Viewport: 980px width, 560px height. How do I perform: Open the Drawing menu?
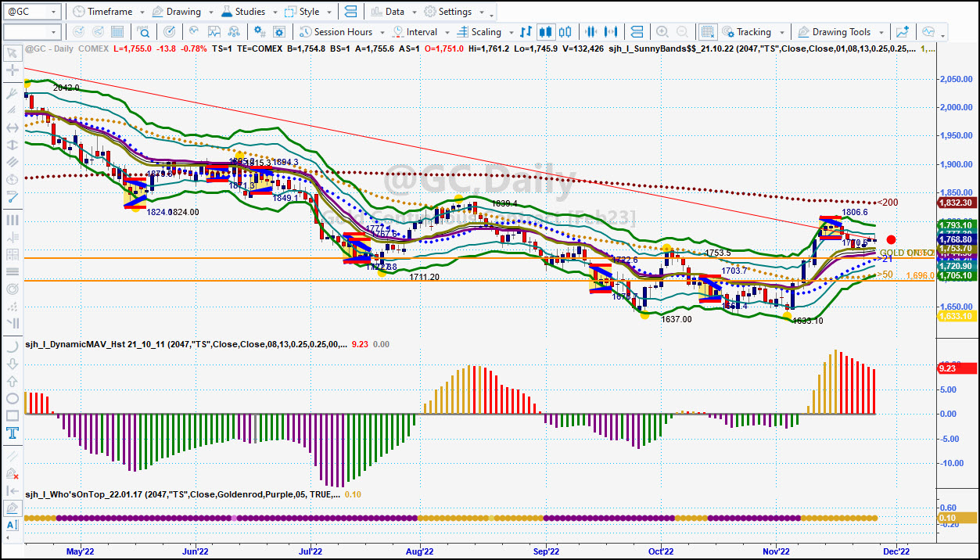[x=176, y=12]
